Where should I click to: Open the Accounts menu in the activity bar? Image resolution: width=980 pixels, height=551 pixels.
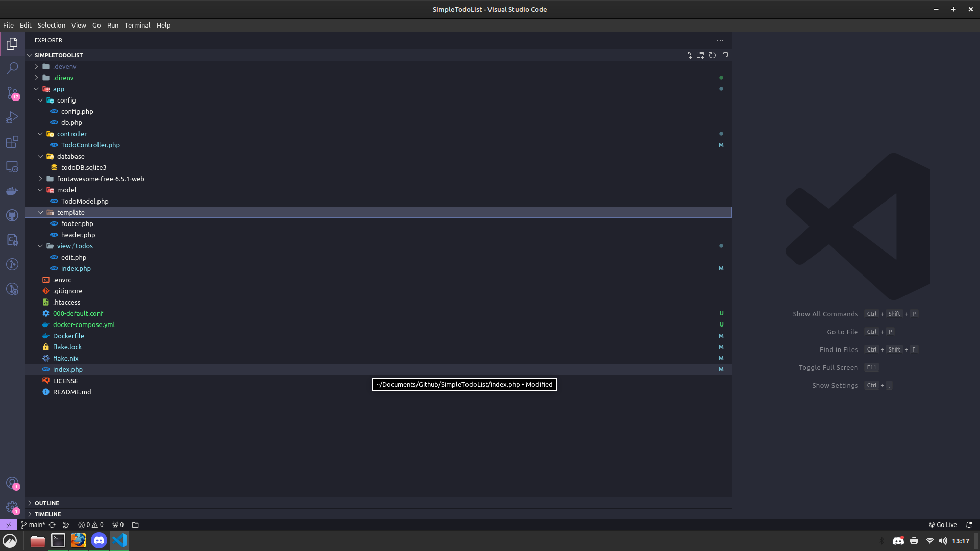pyautogui.click(x=12, y=483)
